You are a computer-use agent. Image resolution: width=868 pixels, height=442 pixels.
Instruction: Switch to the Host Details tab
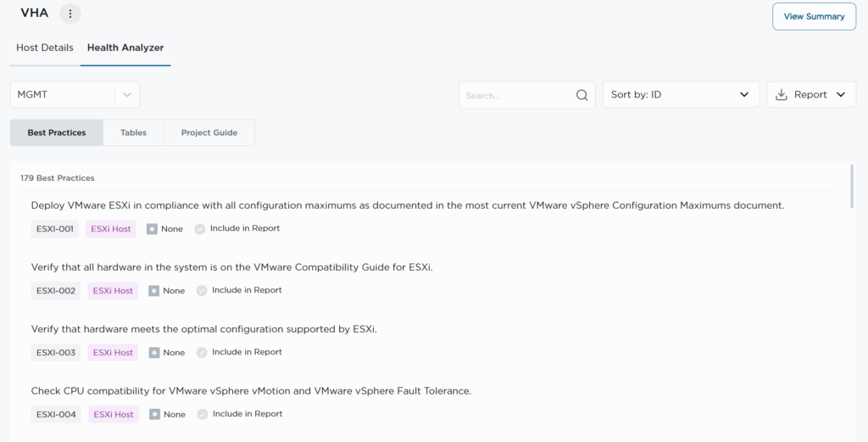[x=45, y=48]
